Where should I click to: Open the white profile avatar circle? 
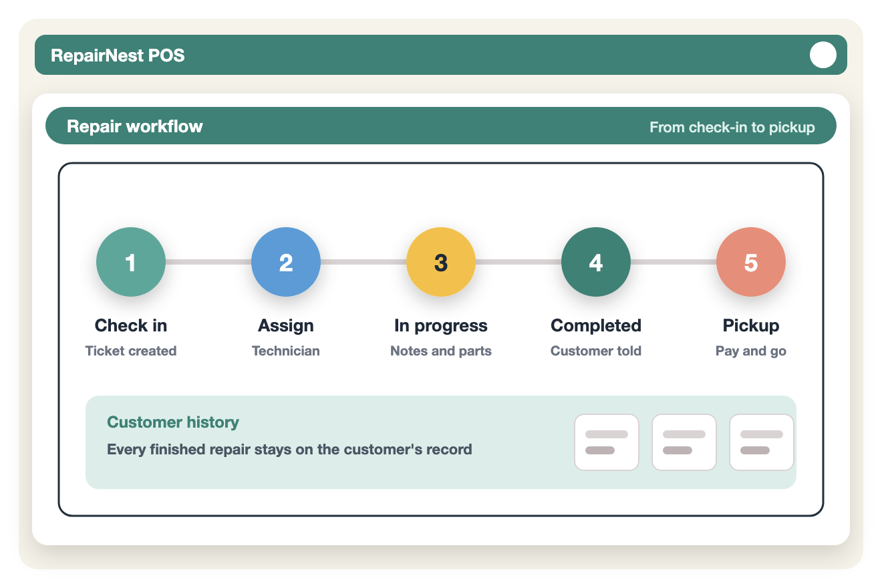823,55
